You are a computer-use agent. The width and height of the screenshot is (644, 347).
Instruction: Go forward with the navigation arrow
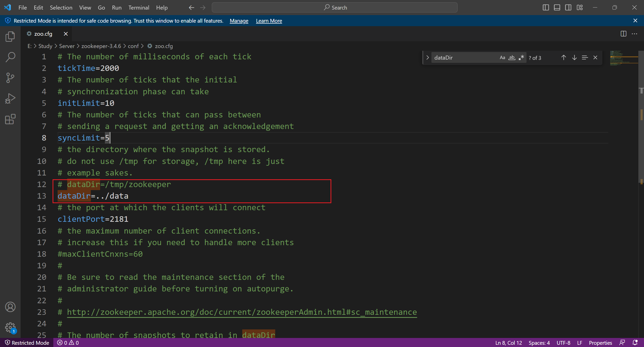pos(203,8)
